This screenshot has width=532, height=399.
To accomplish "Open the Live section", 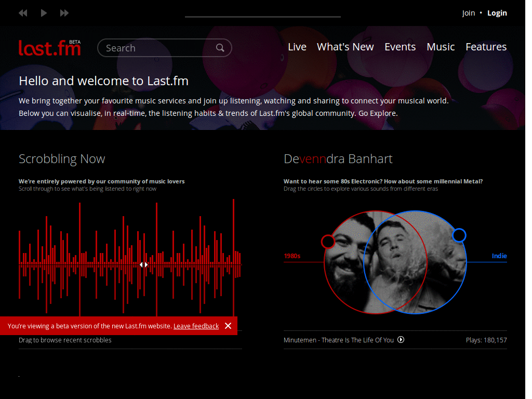I will click(297, 47).
